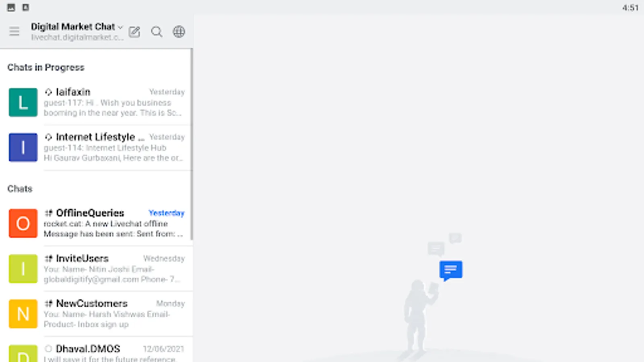Open the OfflineQueries channel avatar
Image resolution: width=644 pixels, height=362 pixels.
click(x=23, y=223)
